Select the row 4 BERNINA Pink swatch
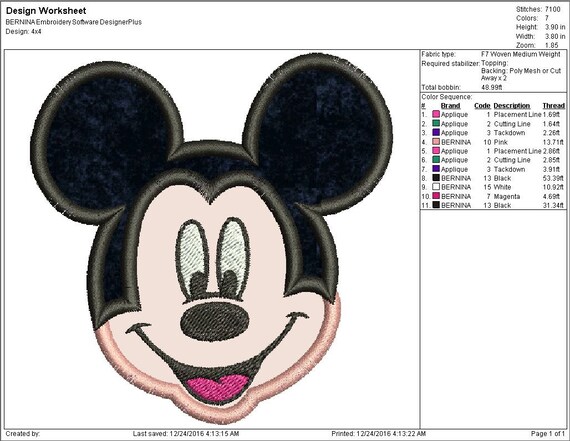The image size is (570, 441). pos(436,141)
